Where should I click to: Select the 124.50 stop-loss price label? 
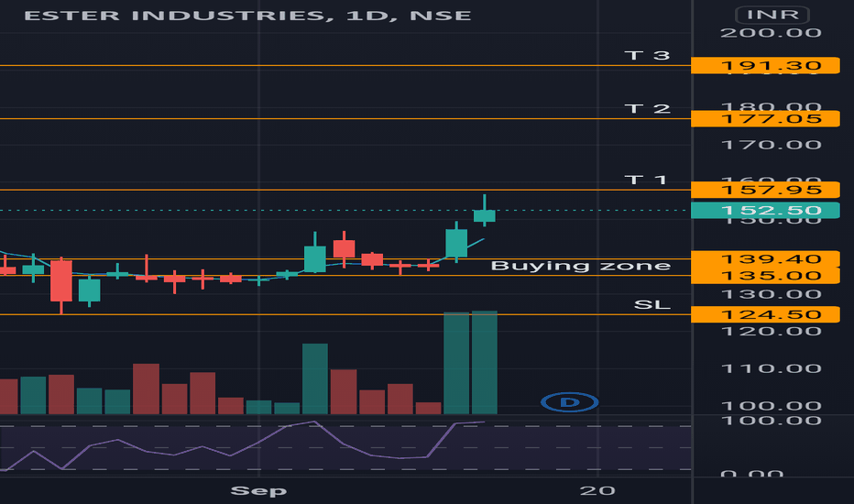tap(765, 314)
